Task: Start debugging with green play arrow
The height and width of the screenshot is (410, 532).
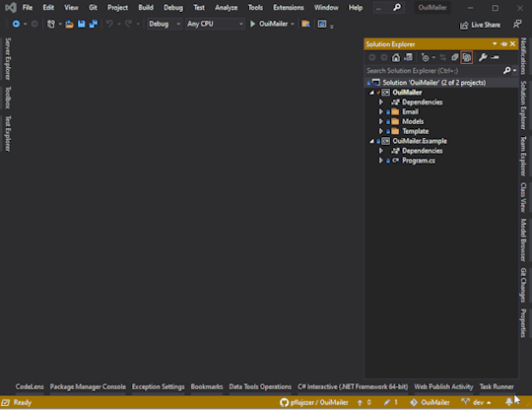Action: (252, 24)
